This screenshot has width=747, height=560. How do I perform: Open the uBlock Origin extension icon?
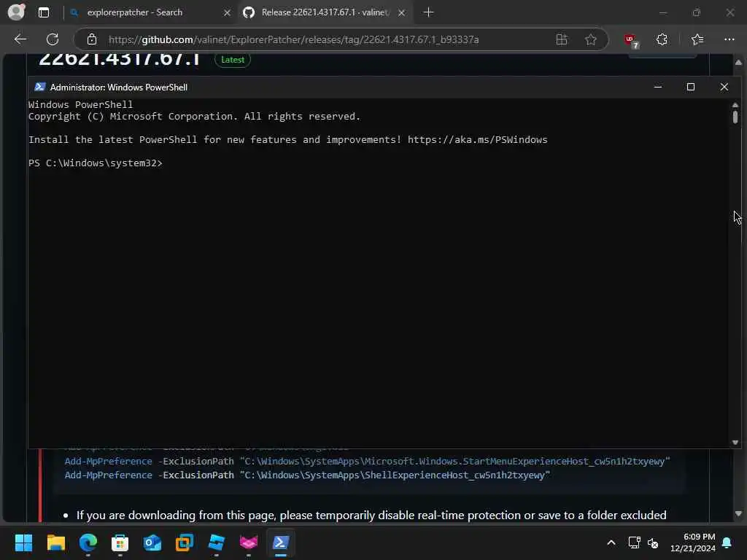[631, 41]
